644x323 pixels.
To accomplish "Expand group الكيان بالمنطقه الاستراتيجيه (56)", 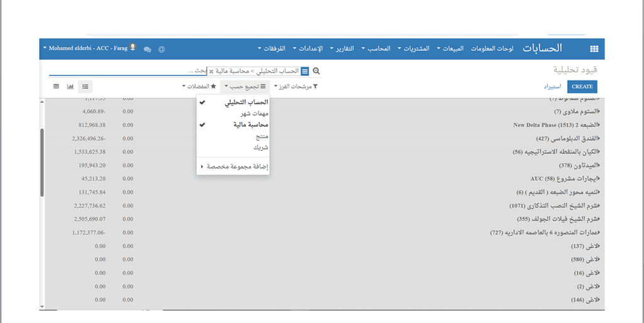I will coord(556,152).
